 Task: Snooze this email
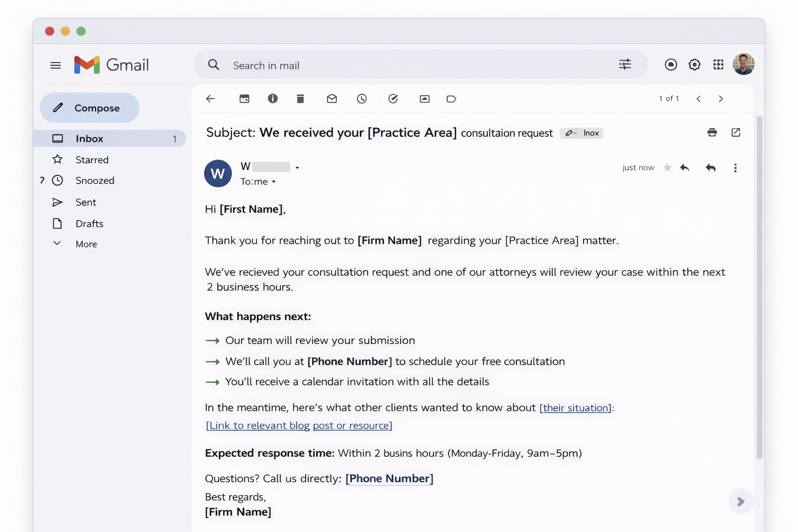(362, 99)
